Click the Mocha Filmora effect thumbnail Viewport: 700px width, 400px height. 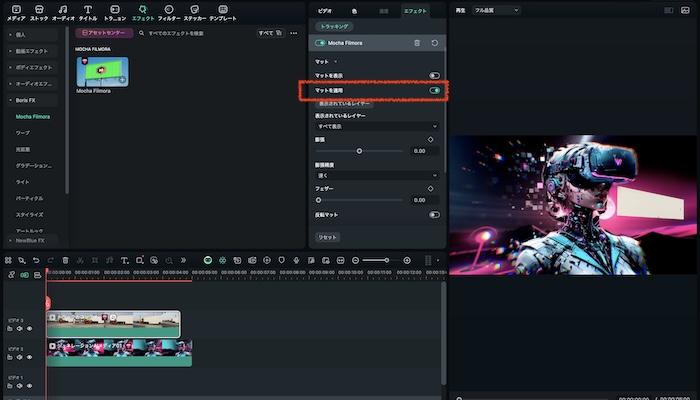(x=102, y=70)
